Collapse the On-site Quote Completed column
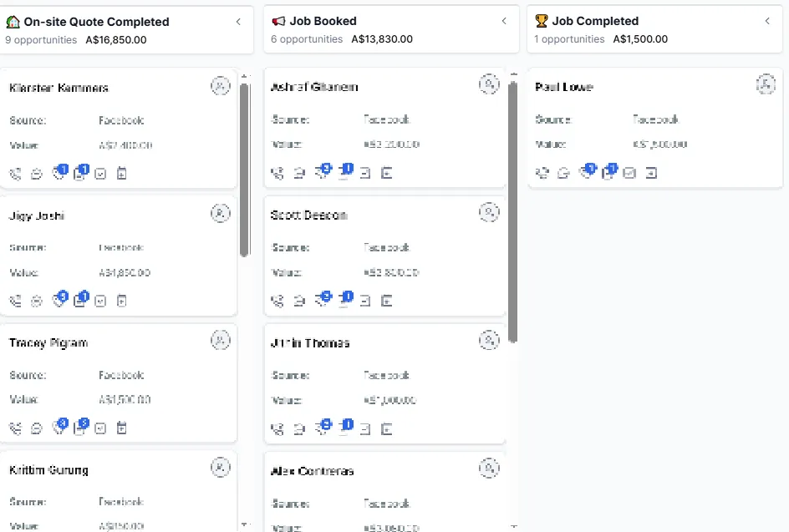The image size is (789, 532). pyautogui.click(x=238, y=22)
